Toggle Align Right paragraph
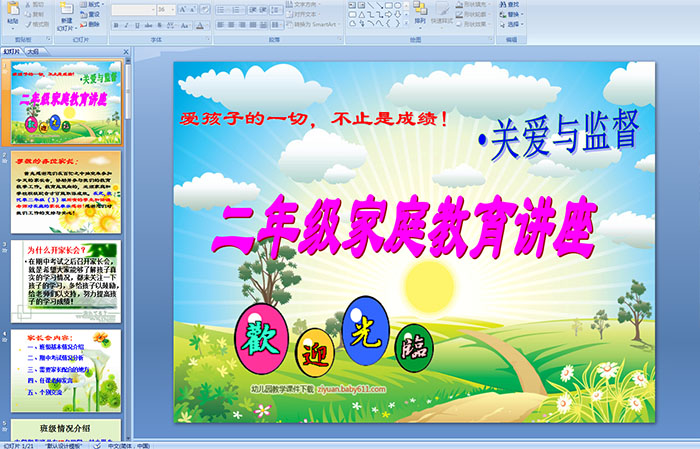 [242, 25]
